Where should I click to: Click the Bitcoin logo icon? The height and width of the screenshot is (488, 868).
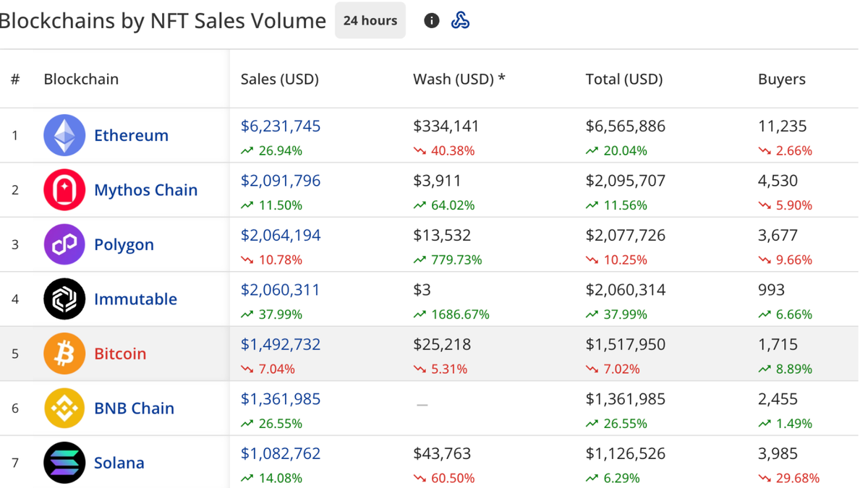[x=64, y=354]
